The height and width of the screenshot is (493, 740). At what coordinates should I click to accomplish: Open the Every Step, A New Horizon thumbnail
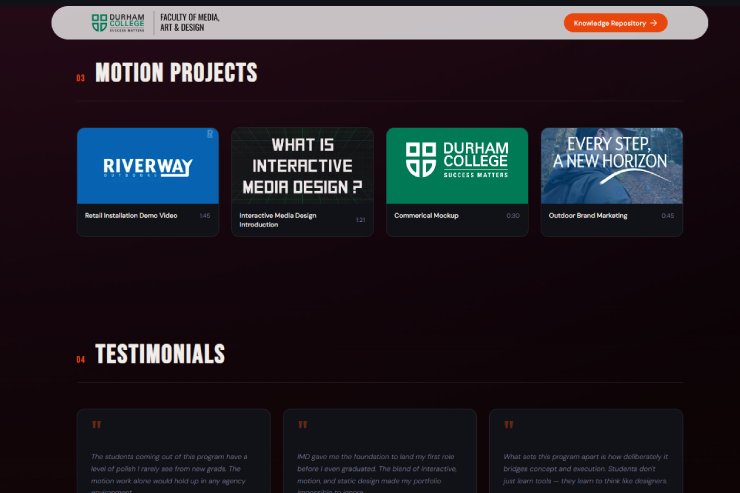click(x=611, y=166)
